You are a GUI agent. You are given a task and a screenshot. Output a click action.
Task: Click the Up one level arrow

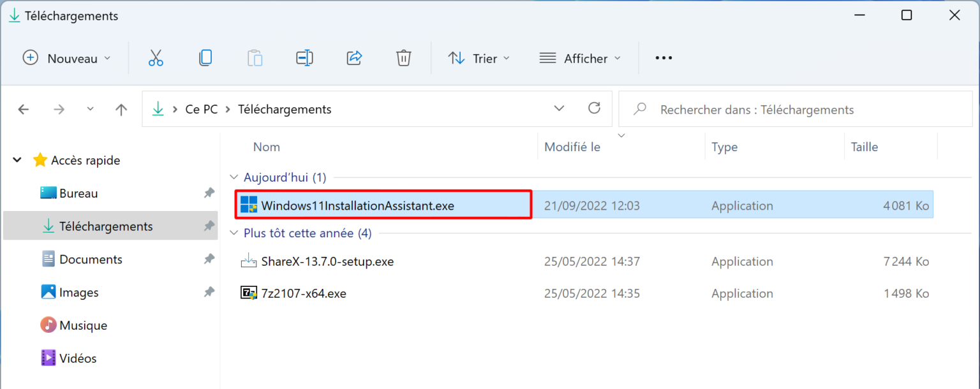121,109
